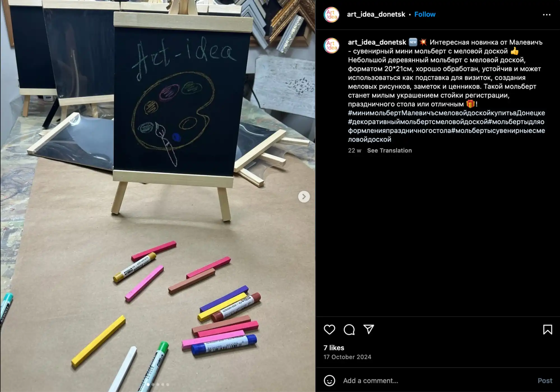The width and height of the screenshot is (560, 392).
Task: Save post with bookmark icon
Action: (547, 330)
